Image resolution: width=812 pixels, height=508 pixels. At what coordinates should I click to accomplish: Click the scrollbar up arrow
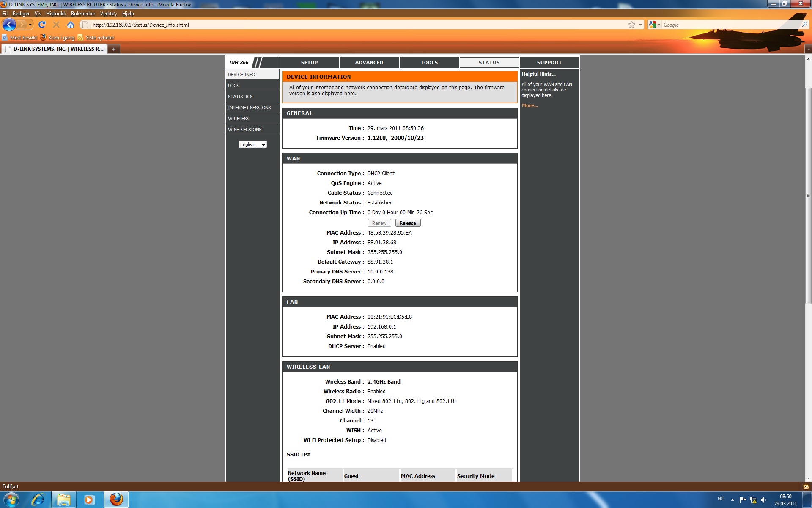[808, 59]
